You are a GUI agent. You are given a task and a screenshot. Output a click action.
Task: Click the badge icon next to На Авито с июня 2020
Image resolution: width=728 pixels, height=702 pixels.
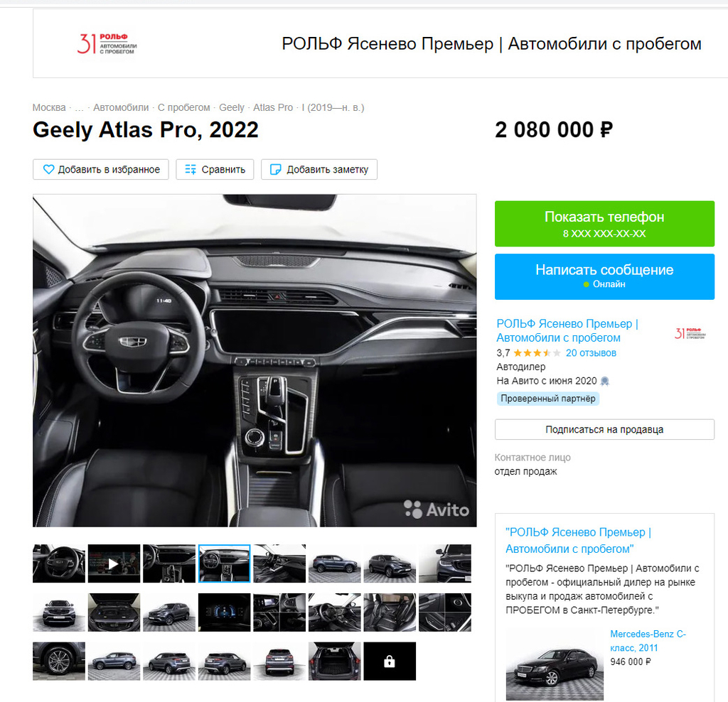click(604, 381)
